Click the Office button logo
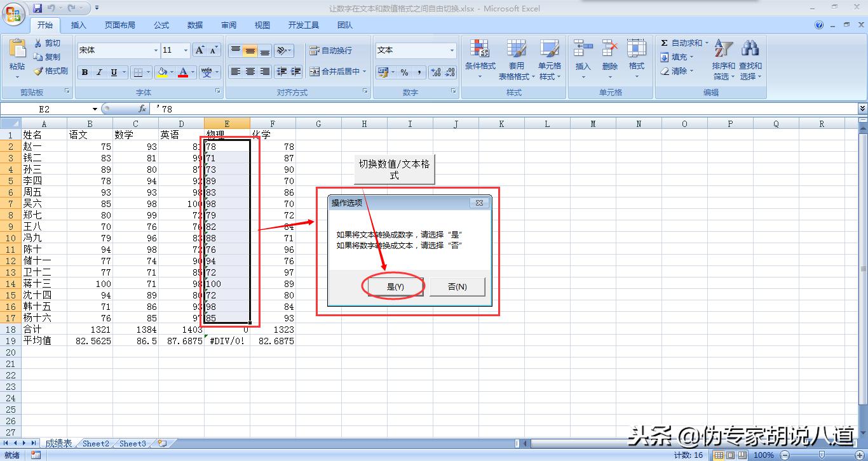The height and width of the screenshot is (461, 868). click(14, 13)
